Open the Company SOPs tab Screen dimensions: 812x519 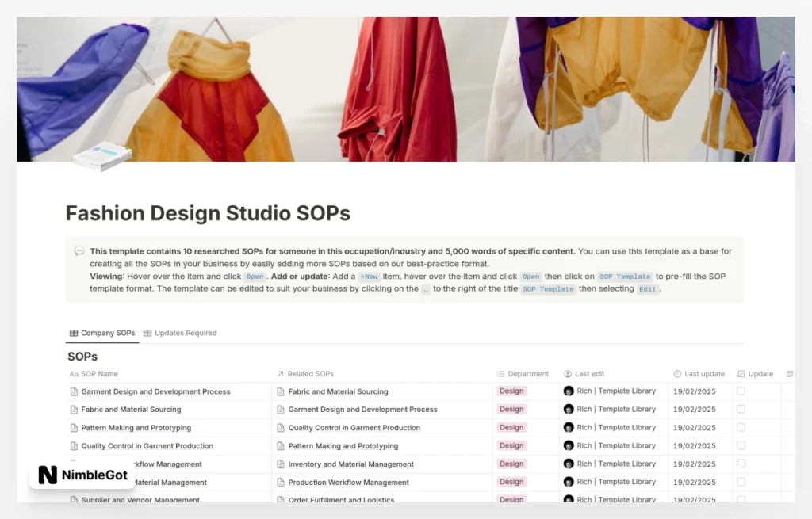(102, 333)
